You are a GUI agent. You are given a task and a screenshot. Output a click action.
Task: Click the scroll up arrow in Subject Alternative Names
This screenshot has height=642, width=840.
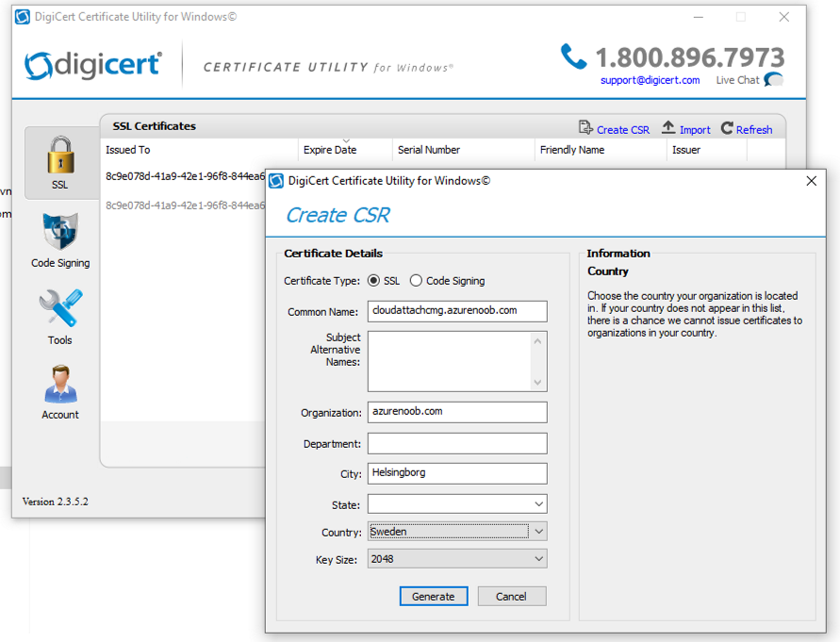[x=538, y=341]
